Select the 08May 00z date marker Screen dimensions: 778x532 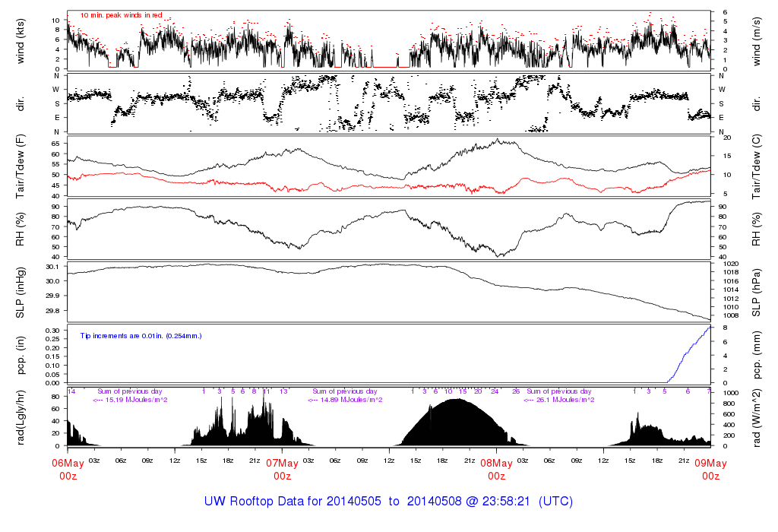(496, 469)
